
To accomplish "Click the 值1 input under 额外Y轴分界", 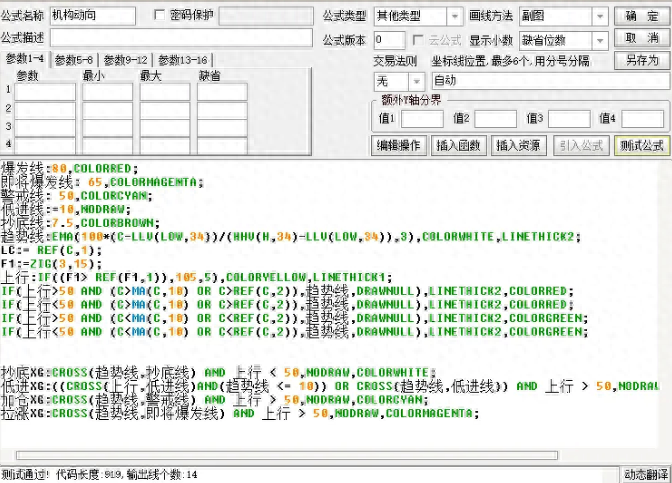I will point(422,119).
